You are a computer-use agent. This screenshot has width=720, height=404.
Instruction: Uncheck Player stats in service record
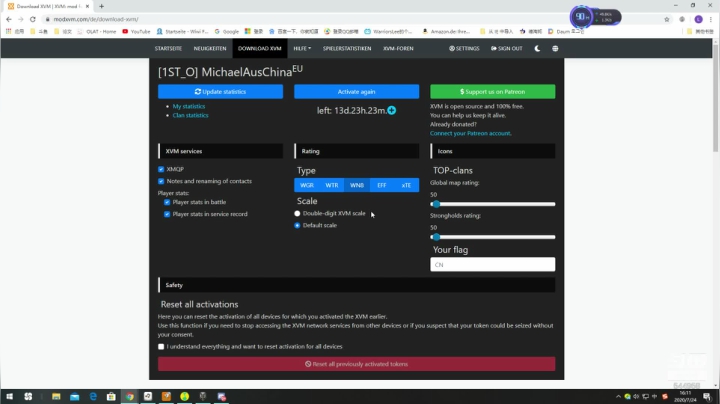tap(167, 214)
